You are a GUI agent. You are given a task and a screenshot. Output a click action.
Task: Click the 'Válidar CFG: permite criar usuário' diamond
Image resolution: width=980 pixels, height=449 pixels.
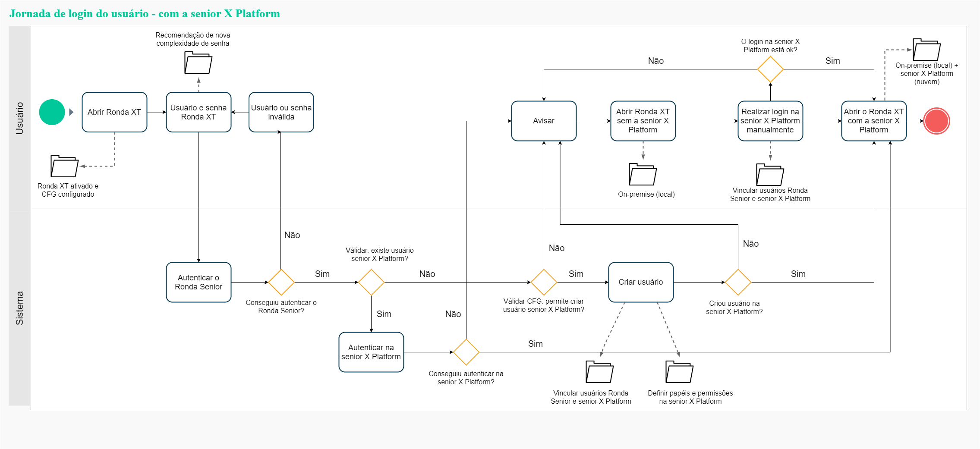tap(544, 282)
